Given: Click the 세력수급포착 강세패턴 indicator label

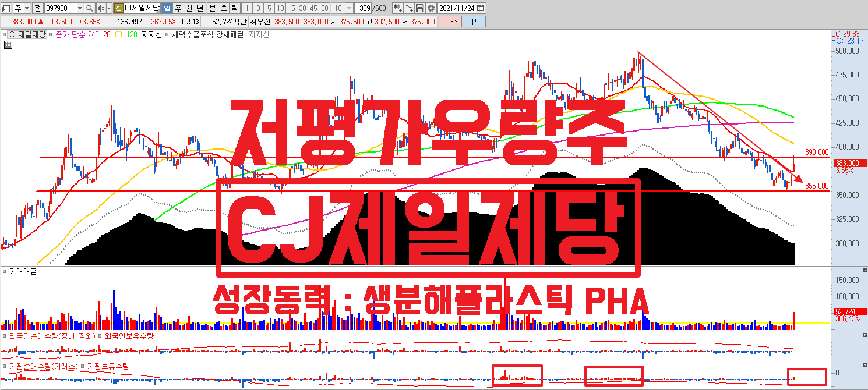Looking at the screenshot, I should pyautogui.click(x=208, y=34).
